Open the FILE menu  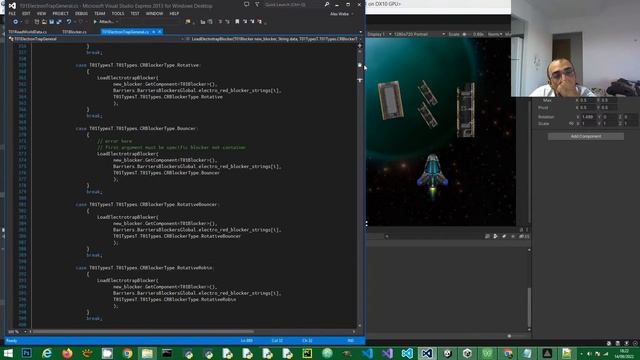click(x=12, y=13)
